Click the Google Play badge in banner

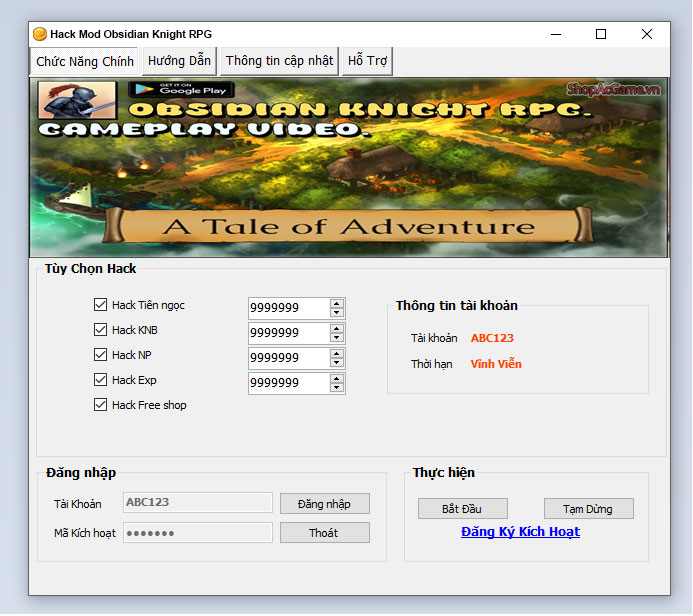pos(181,89)
